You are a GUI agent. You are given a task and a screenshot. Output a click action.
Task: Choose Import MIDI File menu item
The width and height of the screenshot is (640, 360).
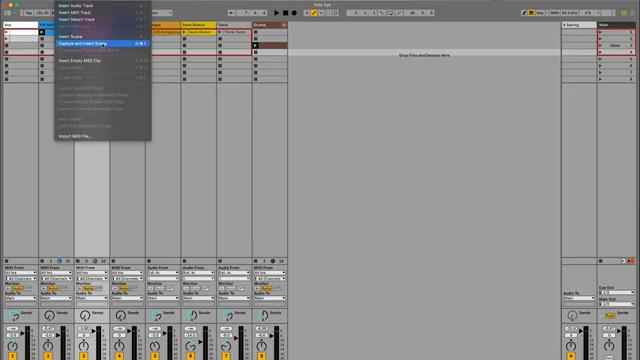103,136
